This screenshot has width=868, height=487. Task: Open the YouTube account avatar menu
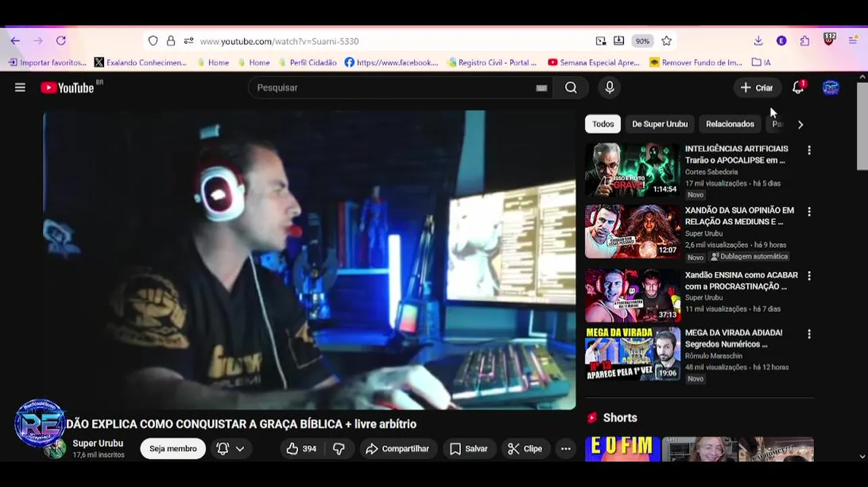[x=831, y=87]
